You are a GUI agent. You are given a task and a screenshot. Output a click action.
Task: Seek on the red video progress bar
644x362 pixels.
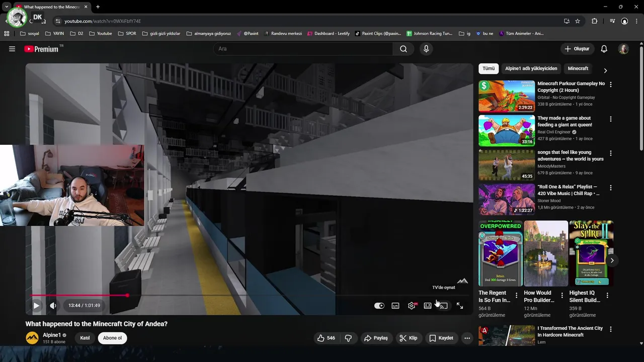(x=250, y=295)
